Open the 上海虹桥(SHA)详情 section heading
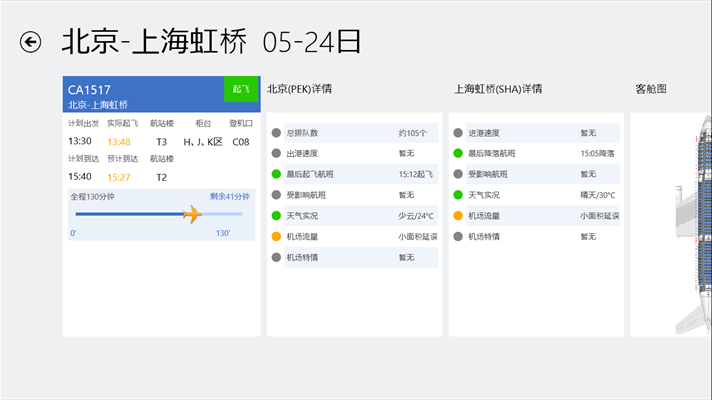The width and height of the screenshot is (712, 400). [498, 89]
